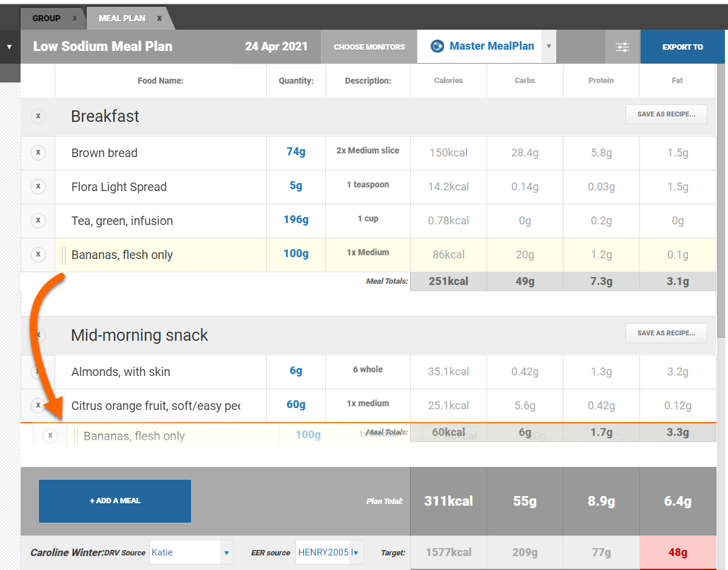Open the display settings sliders icon
The width and height of the screenshot is (728, 570).
tap(622, 47)
